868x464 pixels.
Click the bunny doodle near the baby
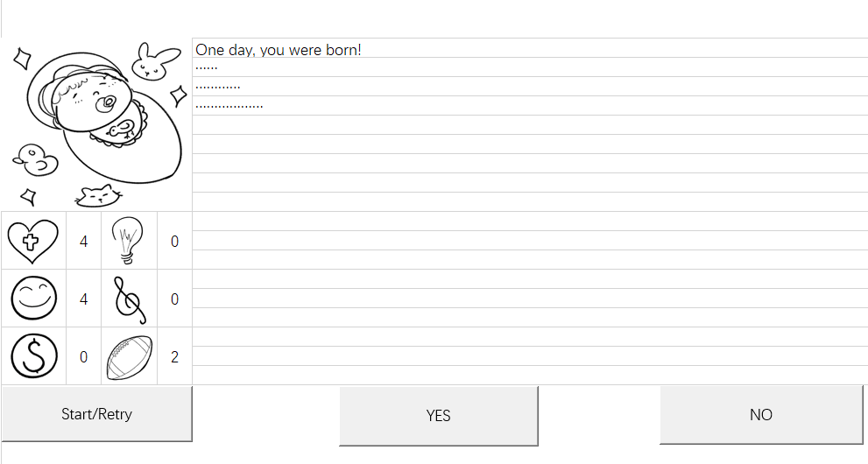[x=154, y=61]
